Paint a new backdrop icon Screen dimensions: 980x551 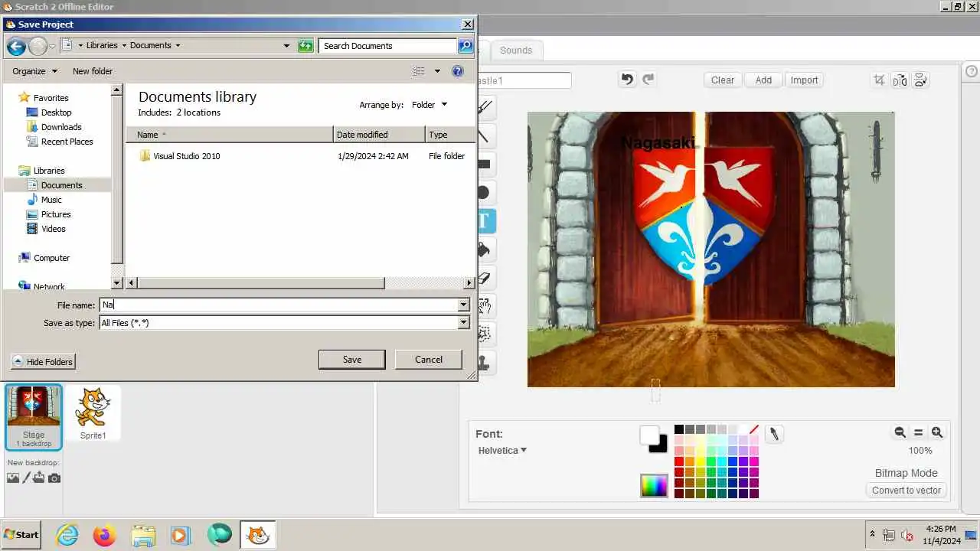pos(26,478)
